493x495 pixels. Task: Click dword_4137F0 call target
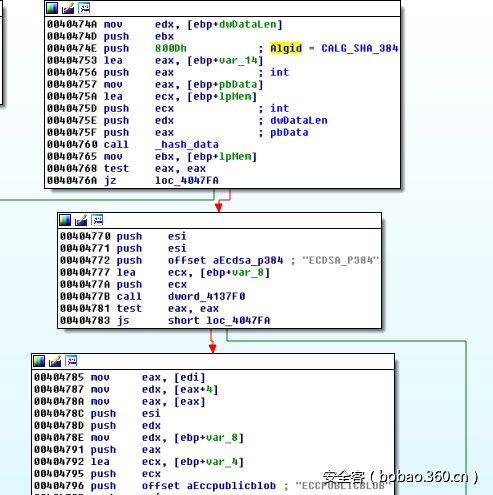[x=206, y=296]
